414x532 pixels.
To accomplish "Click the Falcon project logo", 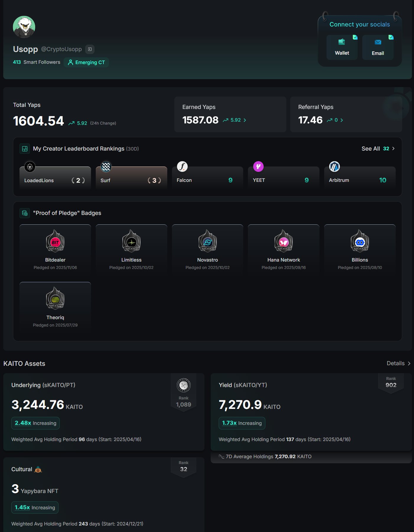I will click(182, 167).
